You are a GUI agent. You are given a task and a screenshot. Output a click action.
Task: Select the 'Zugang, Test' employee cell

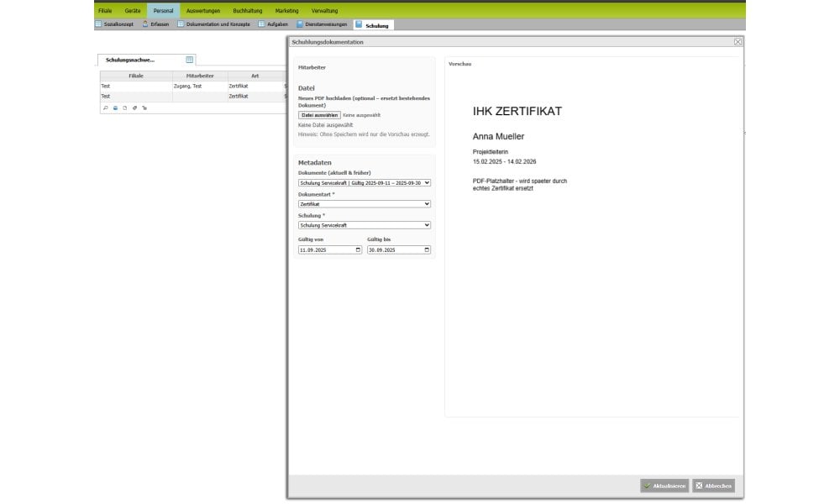[200, 87]
